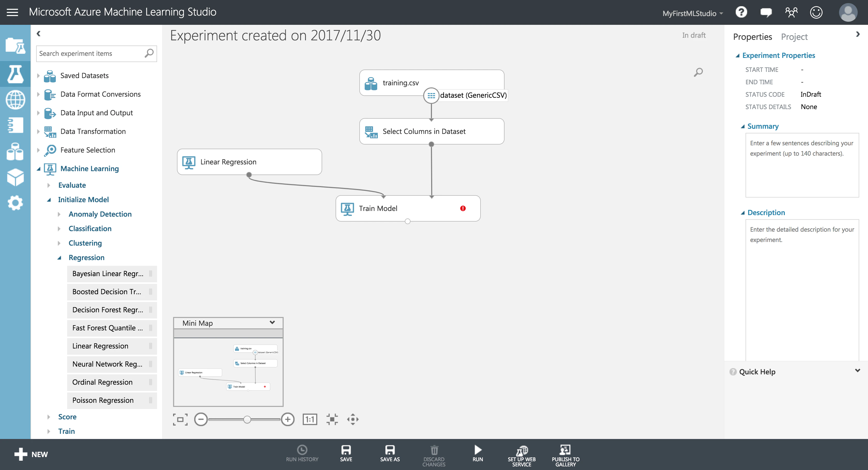The image size is (868, 470).
Task: Open the MyFirstMLStudio workspace dropdown
Action: coord(692,13)
